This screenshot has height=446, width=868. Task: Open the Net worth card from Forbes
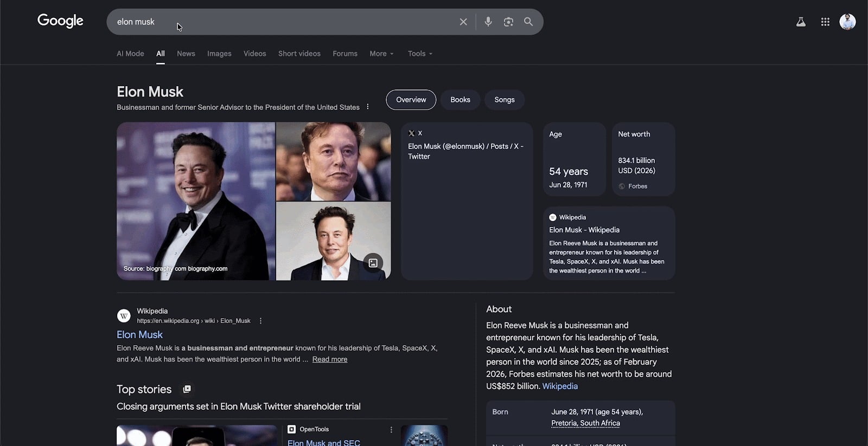point(643,159)
